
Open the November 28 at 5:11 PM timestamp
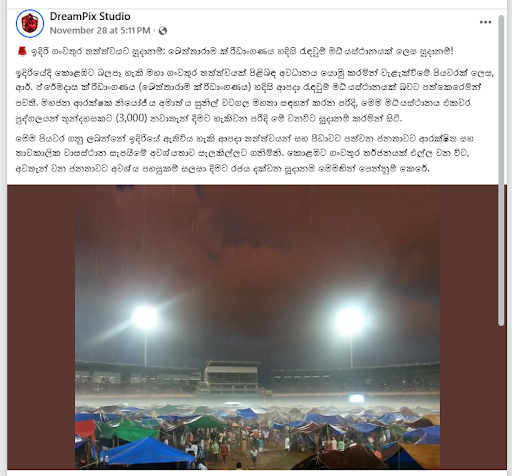pyautogui.click(x=100, y=31)
